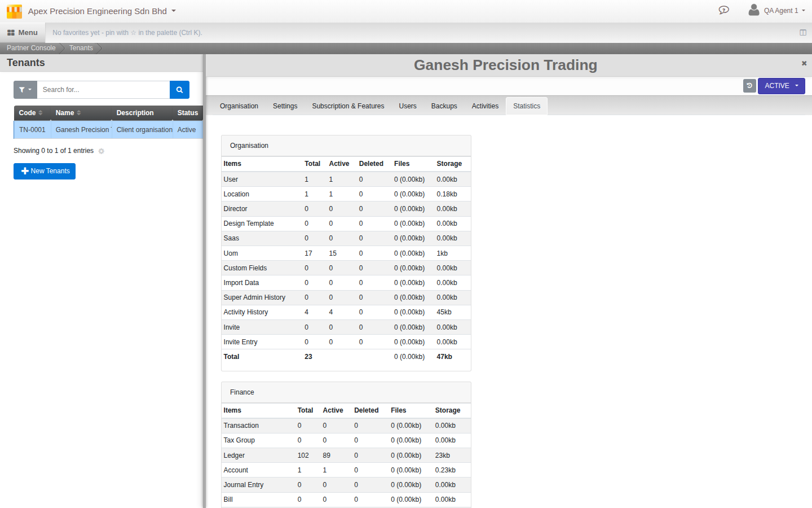This screenshot has height=508, width=812.
Task: Click the Director row label
Action: click(x=235, y=209)
